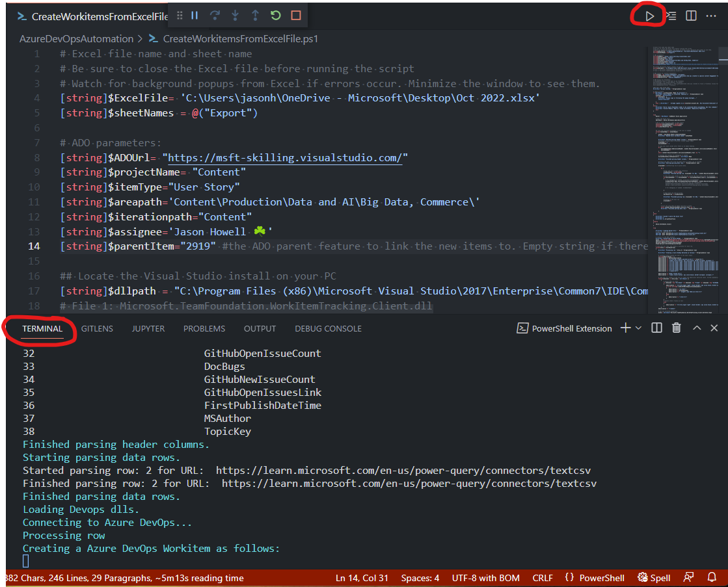
Task: Pause execution with the Pause debug icon
Action: tap(195, 15)
